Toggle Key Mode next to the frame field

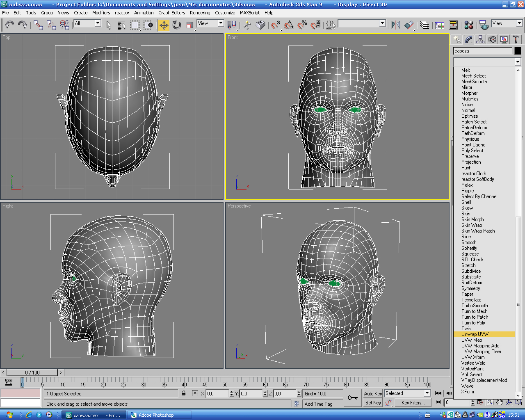pyautogui.click(x=438, y=402)
